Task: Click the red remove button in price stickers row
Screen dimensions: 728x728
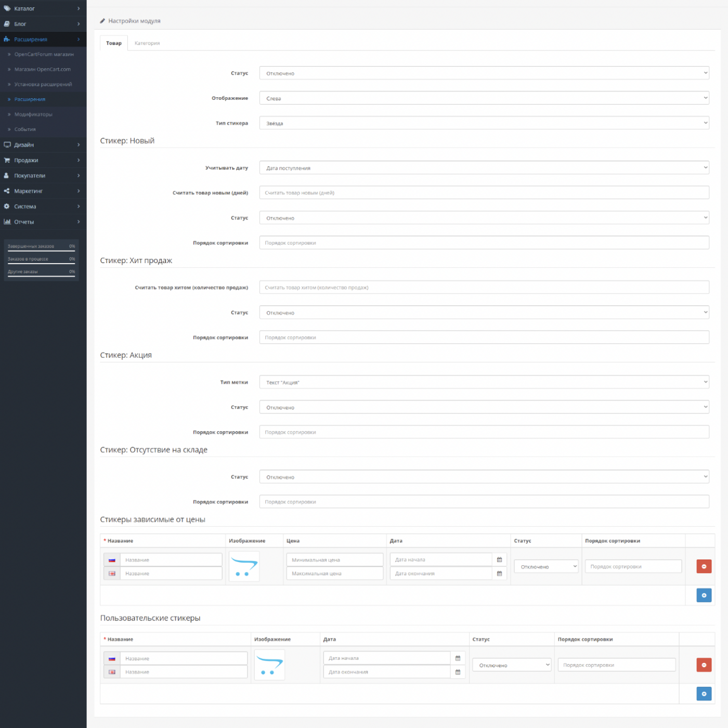Action: click(704, 566)
